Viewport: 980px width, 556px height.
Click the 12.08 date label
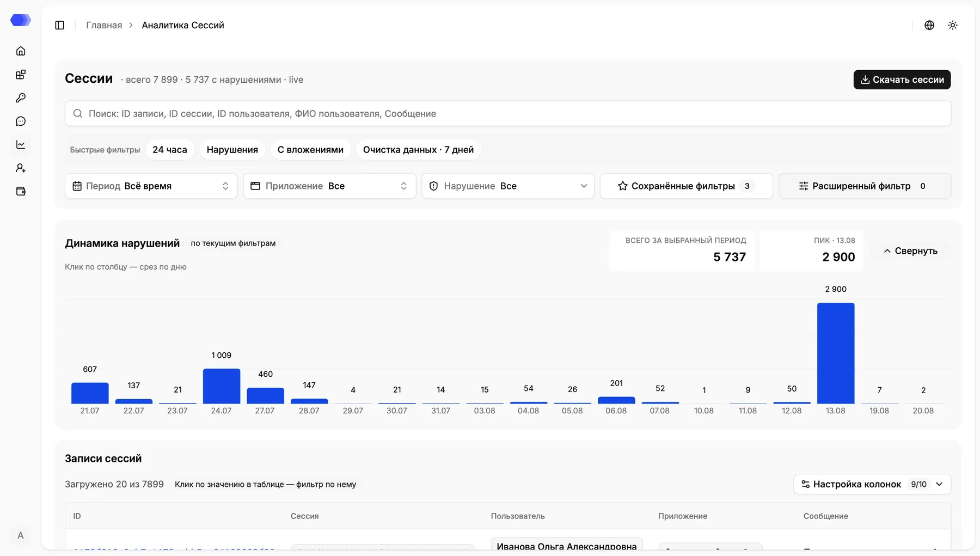tap(792, 411)
